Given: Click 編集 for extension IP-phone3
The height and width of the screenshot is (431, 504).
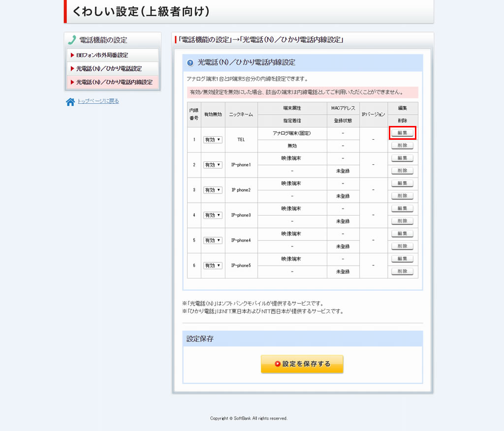Looking at the screenshot, I should click(402, 208).
